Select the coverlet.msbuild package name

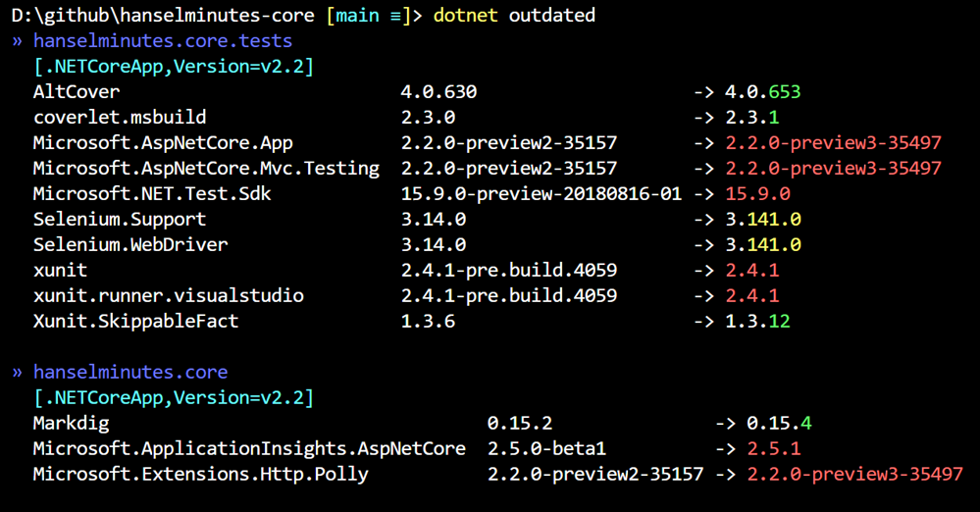point(120,117)
